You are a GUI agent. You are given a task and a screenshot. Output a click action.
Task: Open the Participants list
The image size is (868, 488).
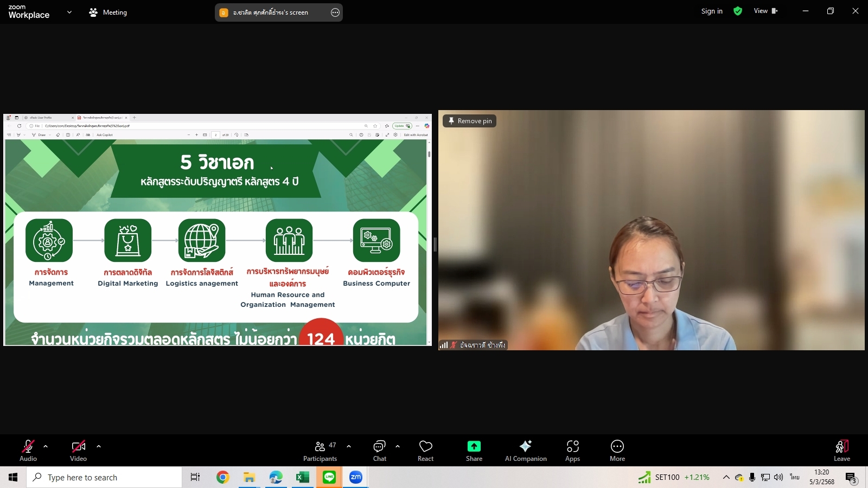click(x=320, y=450)
